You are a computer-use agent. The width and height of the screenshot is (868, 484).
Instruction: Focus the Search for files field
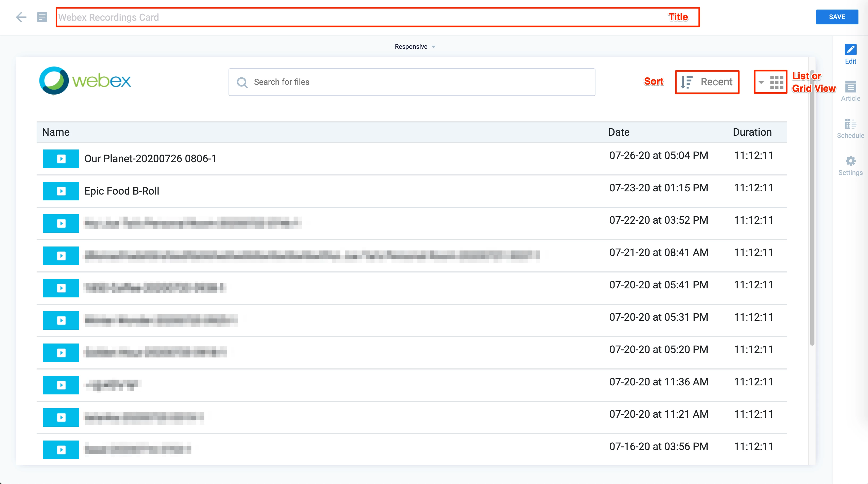coord(418,82)
